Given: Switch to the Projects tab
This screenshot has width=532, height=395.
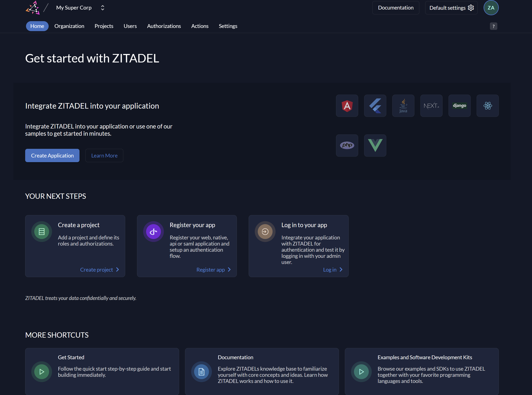Looking at the screenshot, I should [104, 26].
